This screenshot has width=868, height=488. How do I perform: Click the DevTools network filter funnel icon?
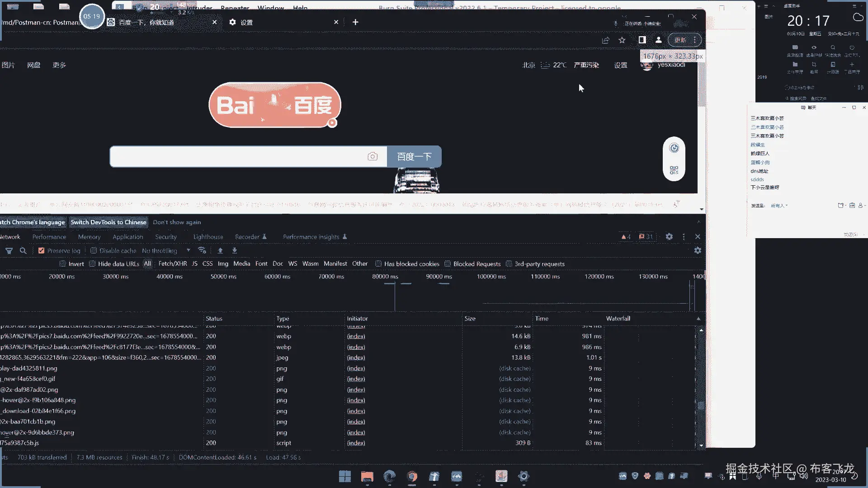tap(9, 251)
